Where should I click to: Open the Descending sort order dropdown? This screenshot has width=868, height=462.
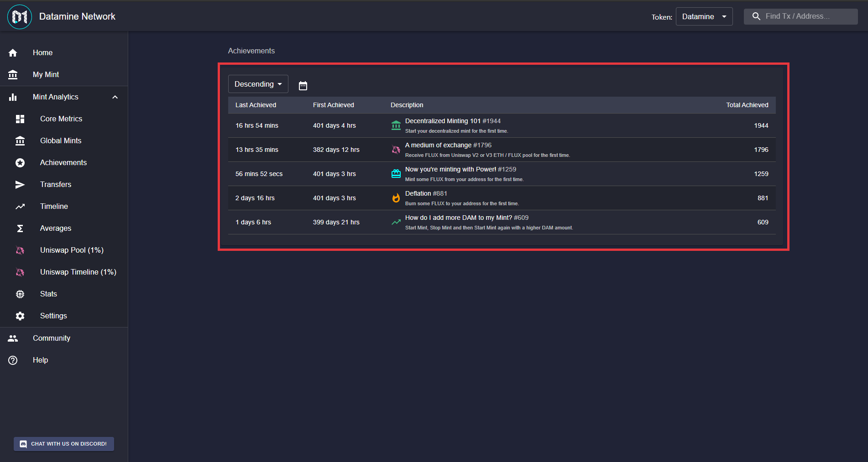coord(258,84)
